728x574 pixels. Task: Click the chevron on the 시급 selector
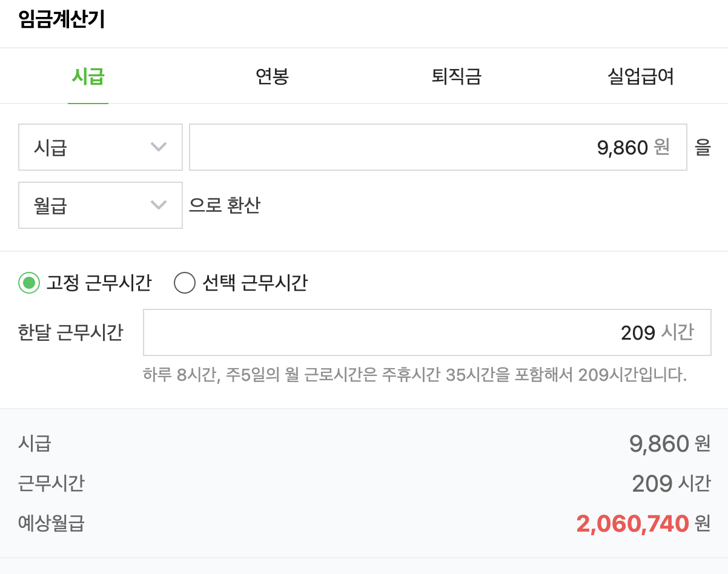[x=159, y=147]
